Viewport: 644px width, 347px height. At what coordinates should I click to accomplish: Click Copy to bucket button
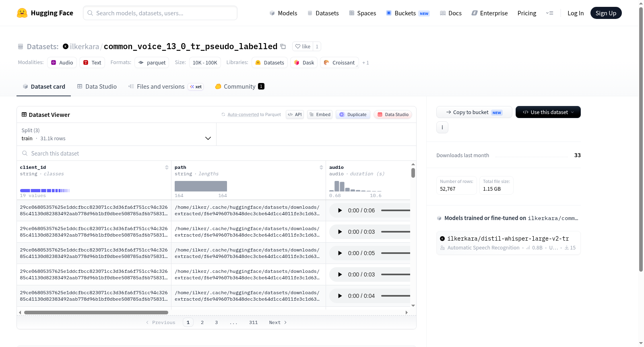pos(474,112)
